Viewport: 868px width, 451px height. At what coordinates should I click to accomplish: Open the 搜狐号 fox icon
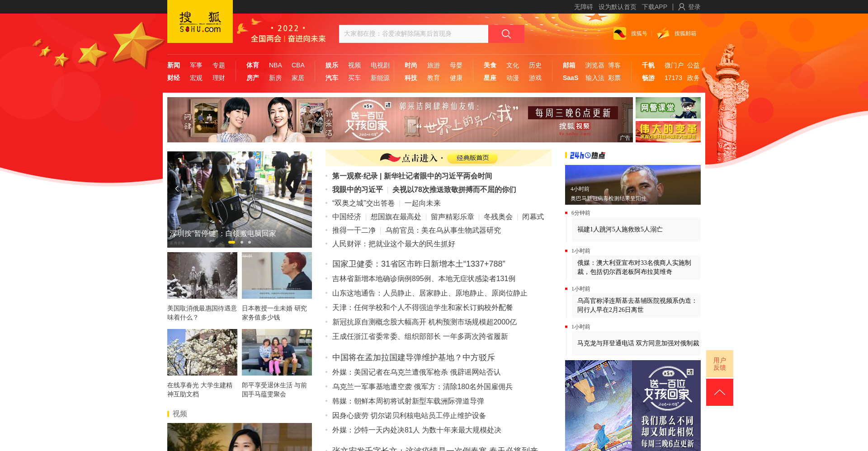pos(620,33)
